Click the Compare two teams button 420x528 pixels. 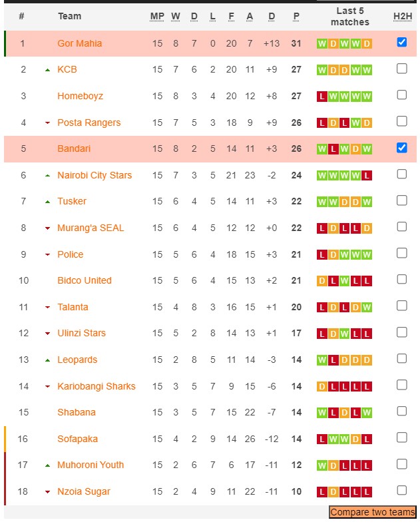pyautogui.click(x=373, y=512)
